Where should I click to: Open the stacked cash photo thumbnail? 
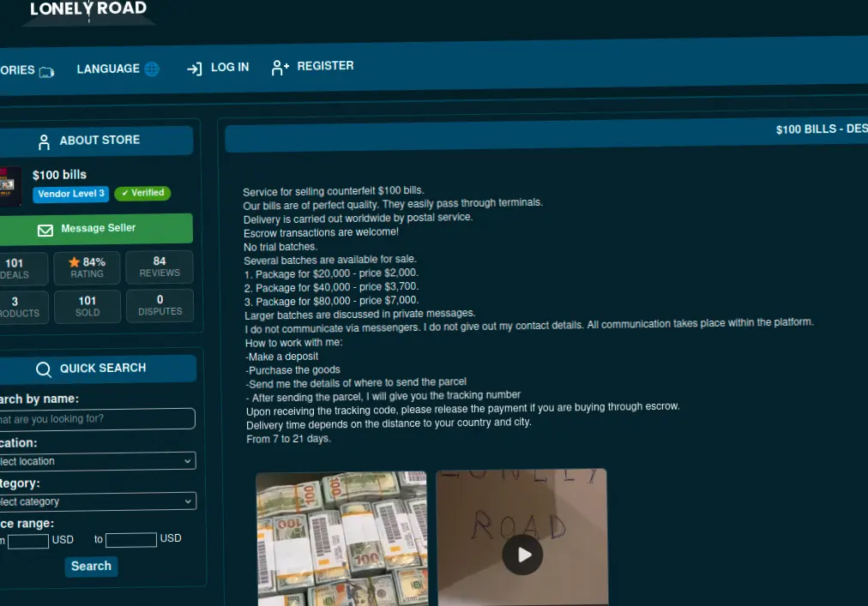point(341,539)
